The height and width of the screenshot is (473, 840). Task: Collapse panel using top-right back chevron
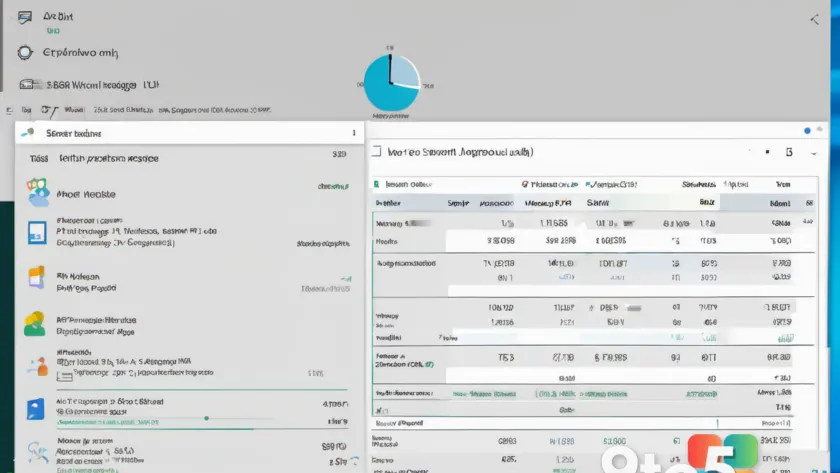click(x=814, y=20)
